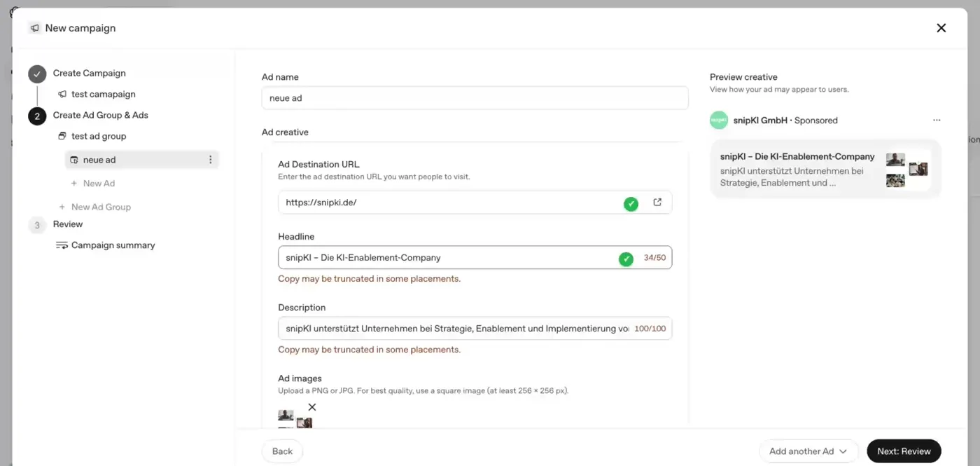This screenshot has height=466, width=980.
Task: Click the Review step label
Action: [68, 224]
